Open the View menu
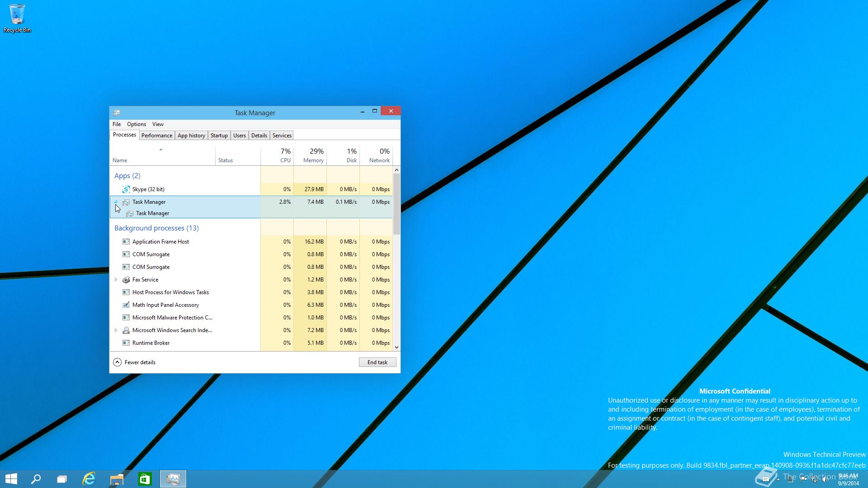The image size is (868, 488). pyautogui.click(x=158, y=124)
